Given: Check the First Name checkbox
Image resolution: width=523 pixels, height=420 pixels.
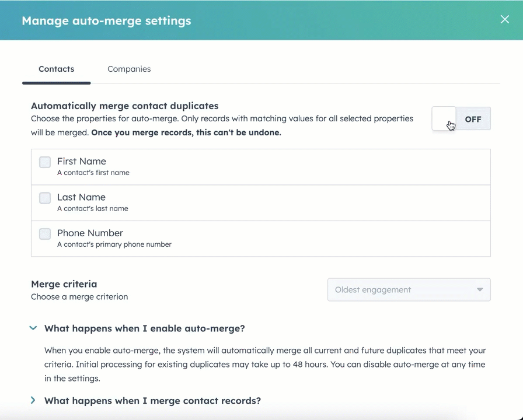Looking at the screenshot, I should pos(45,162).
